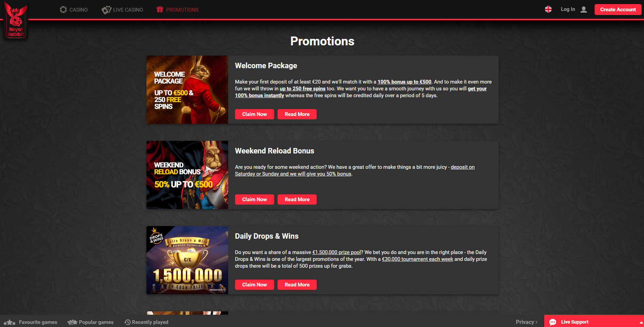644x327 pixels.
Task: Open the Popular games tab
Action: [91, 322]
